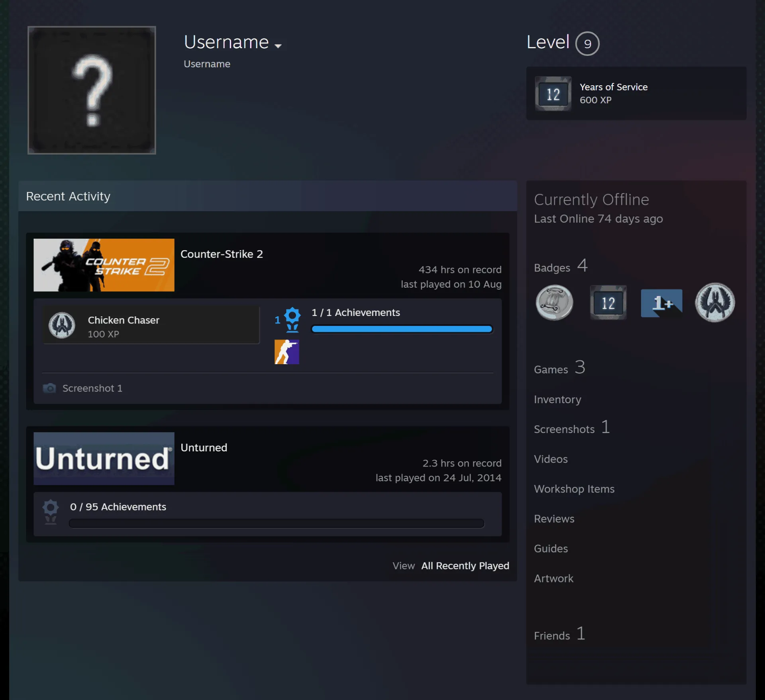Open the Workshop Items link
765x700 pixels.
(x=574, y=489)
